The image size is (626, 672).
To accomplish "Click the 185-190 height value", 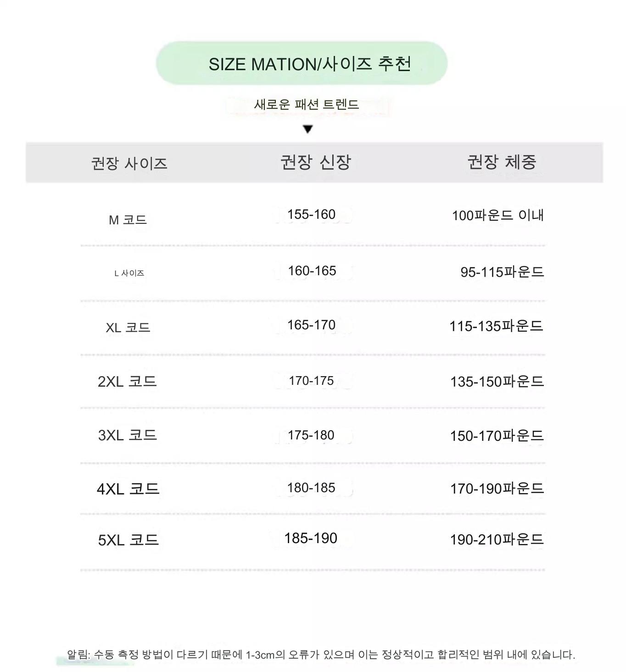I will coord(311,538).
